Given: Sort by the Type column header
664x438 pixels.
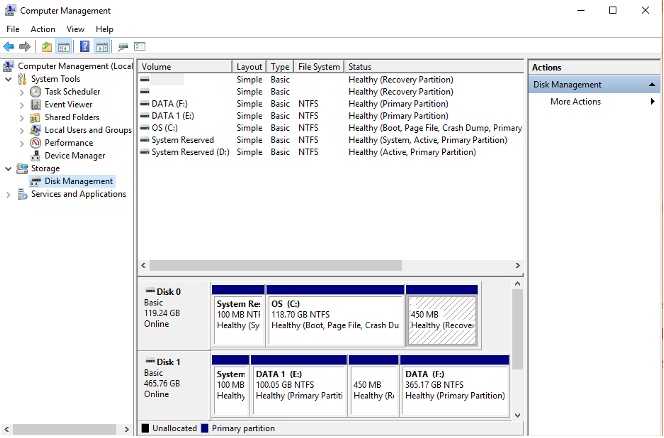Looking at the screenshot, I should click(x=280, y=67).
